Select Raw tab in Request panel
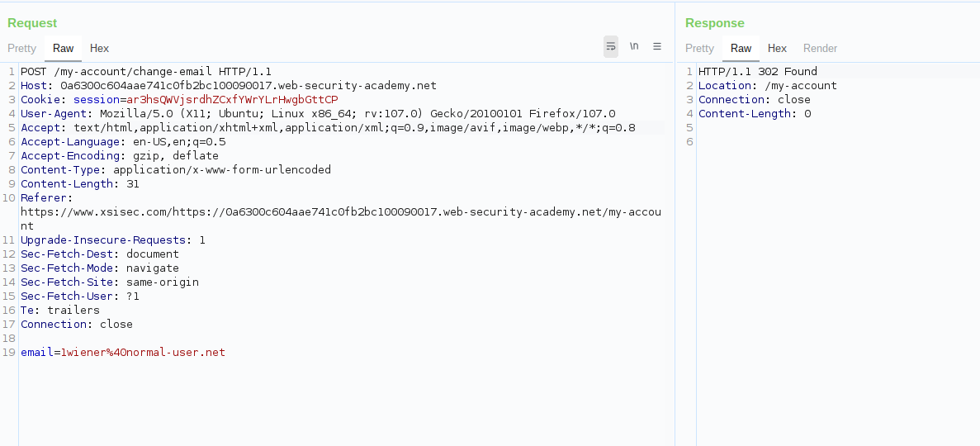980x446 pixels. tap(63, 48)
